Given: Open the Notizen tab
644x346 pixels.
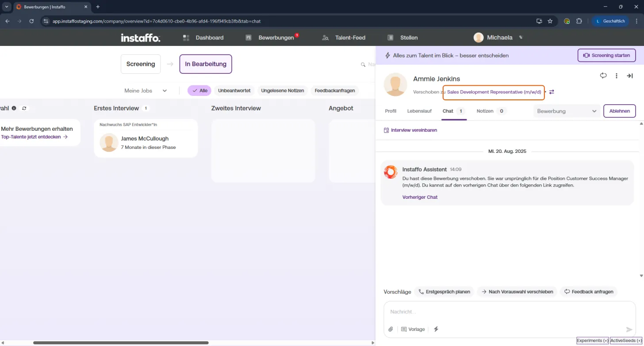Looking at the screenshot, I should tap(491, 111).
